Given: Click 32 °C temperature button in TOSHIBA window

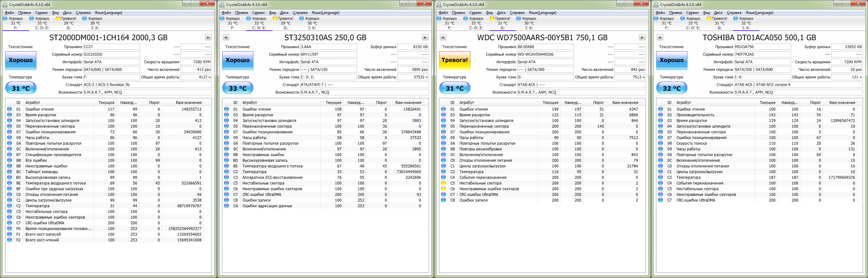Looking at the screenshot, I should tap(672, 88).
